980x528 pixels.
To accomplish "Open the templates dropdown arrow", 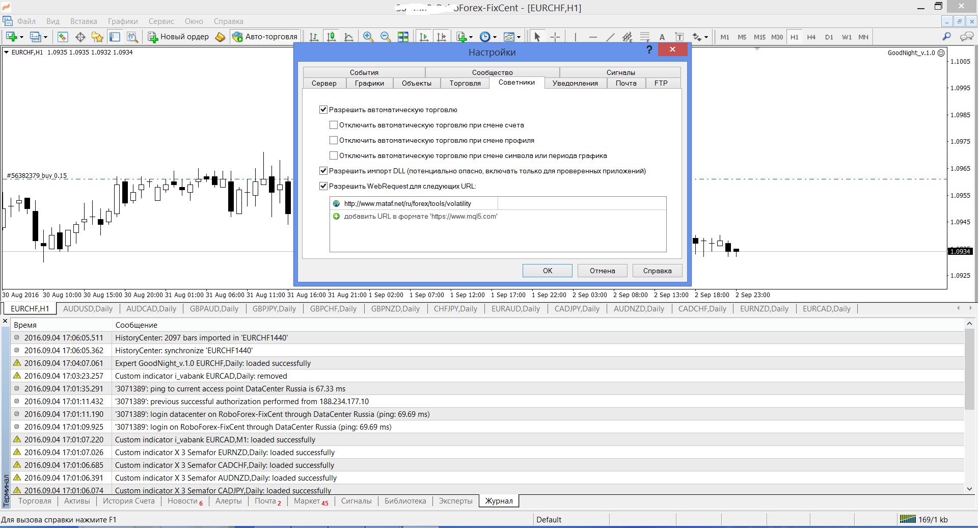I will coord(519,37).
